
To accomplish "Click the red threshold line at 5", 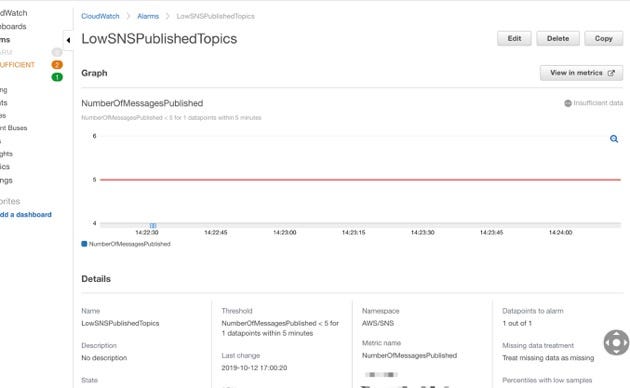I will pyautogui.click(x=360, y=180).
